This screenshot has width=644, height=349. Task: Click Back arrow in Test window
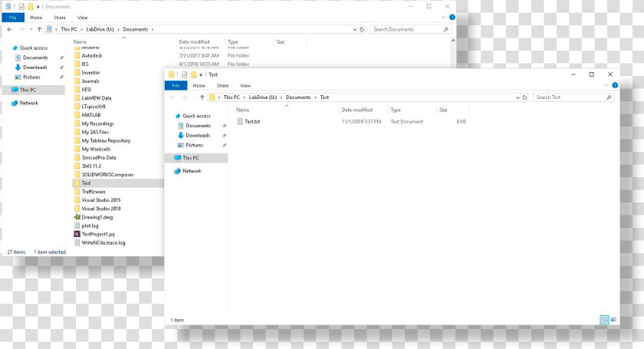172,97
